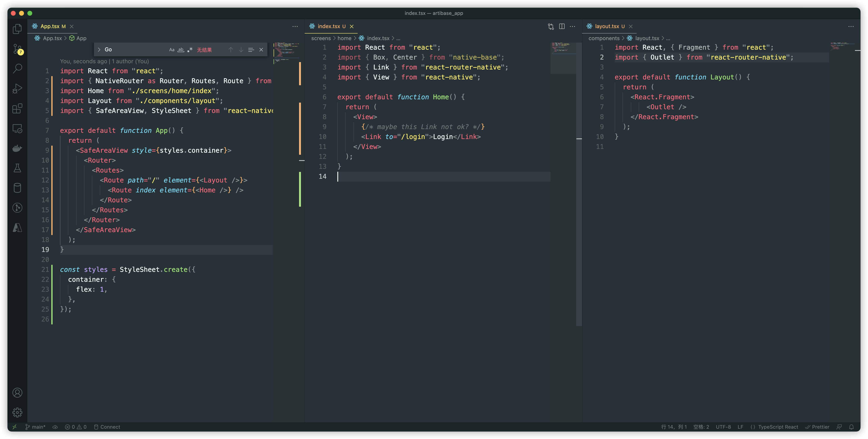
Task: Click Prettier in the status bar
Action: pyautogui.click(x=818, y=427)
